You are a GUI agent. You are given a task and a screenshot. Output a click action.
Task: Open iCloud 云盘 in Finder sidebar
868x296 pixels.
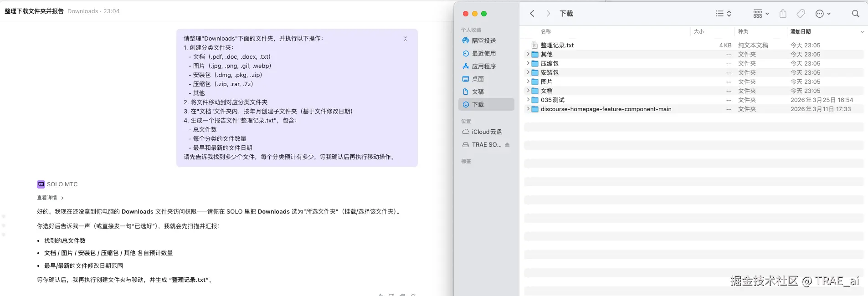486,132
